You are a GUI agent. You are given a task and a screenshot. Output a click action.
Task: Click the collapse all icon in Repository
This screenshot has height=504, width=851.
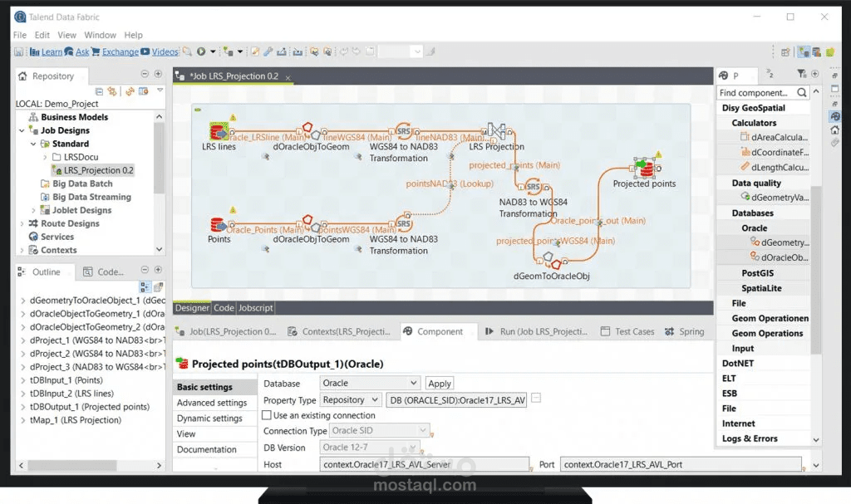pyautogui.click(x=99, y=91)
